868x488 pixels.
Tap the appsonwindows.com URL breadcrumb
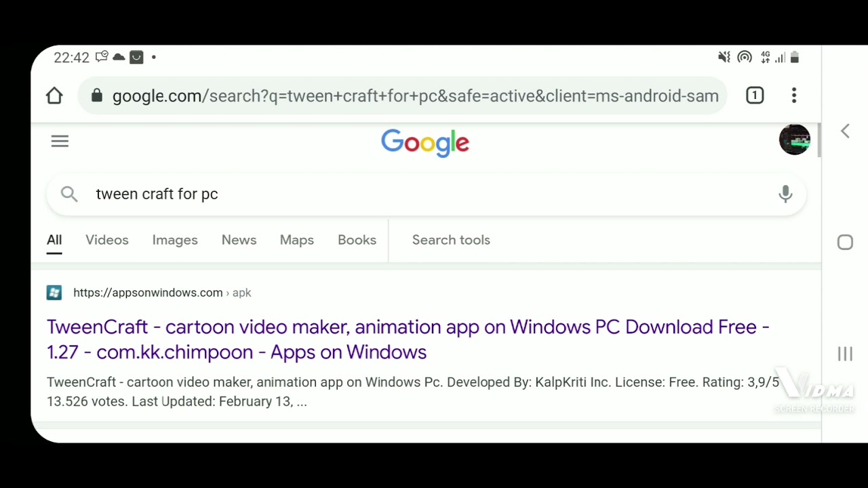pyautogui.click(x=162, y=293)
